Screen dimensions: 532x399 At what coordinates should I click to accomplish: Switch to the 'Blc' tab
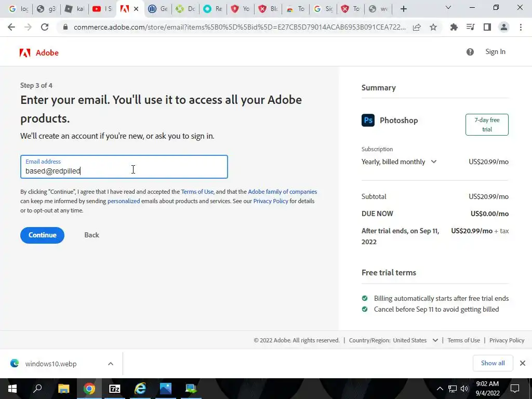(x=268, y=9)
